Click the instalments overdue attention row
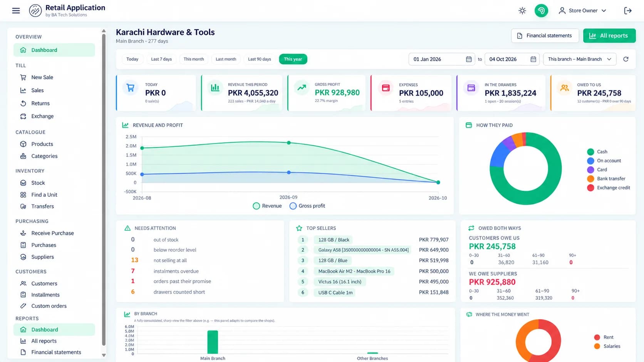This screenshot has height=362, width=644. (x=200, y=271)
